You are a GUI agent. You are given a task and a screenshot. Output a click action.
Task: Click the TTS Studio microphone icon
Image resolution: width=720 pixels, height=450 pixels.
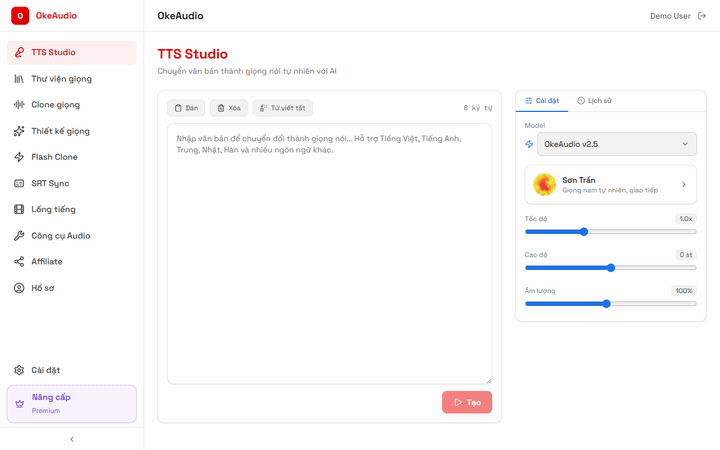pyautogui.click(x=19, y=52)
